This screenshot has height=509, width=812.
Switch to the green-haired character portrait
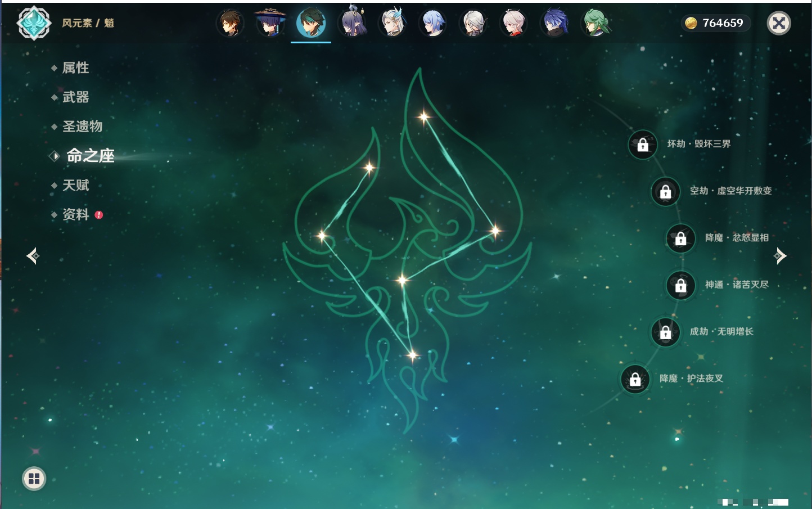pos(596,24)
